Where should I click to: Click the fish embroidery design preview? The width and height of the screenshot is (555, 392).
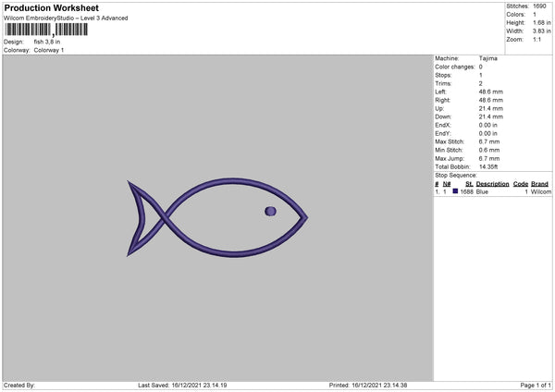217,217
